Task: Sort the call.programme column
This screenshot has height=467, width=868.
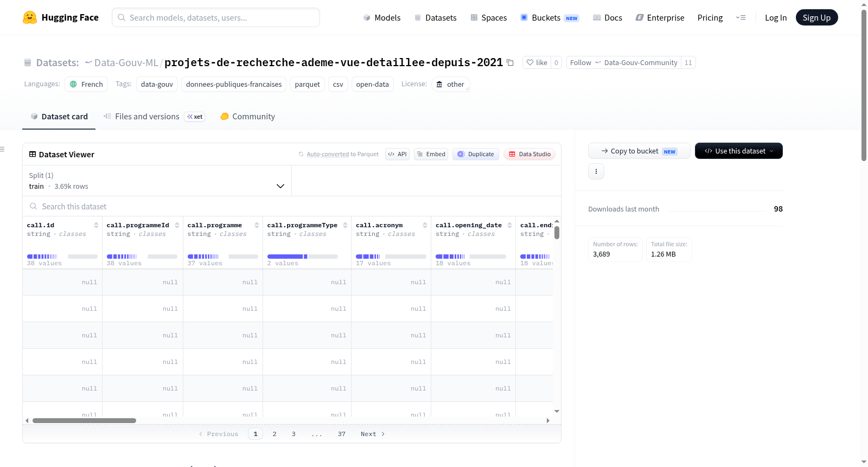Action: (257, 225)
